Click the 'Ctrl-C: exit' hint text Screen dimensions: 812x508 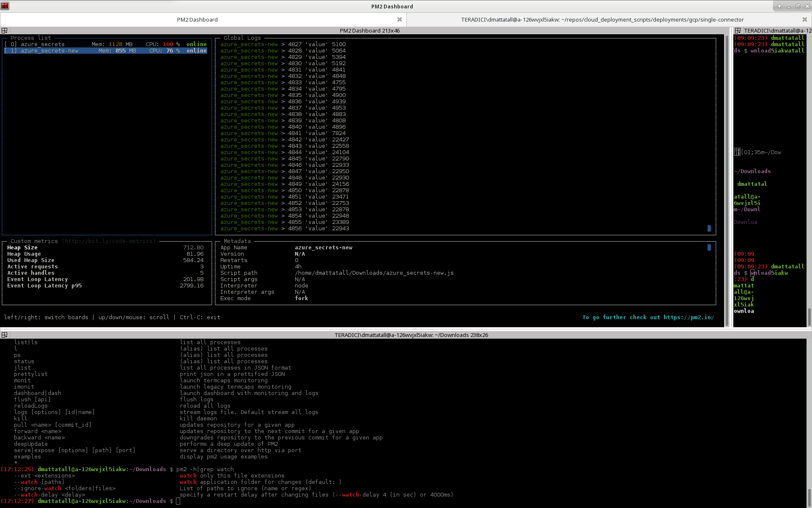(x=200, y=317)
